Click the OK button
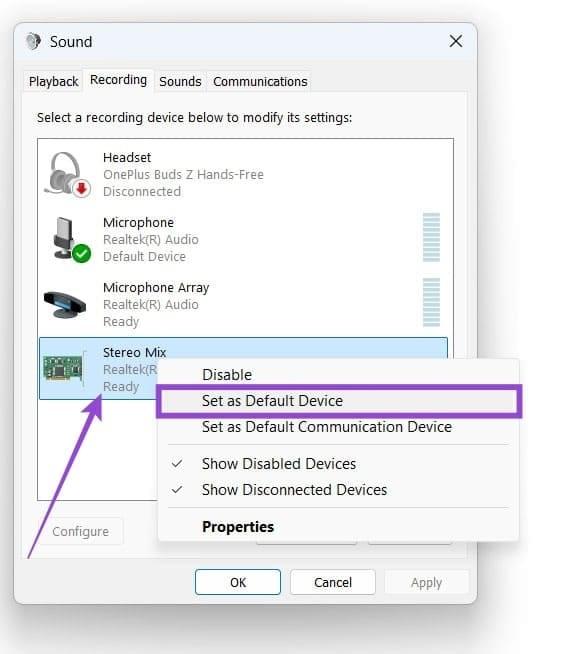This screenshot has width=588, height=654. [238, 582]
